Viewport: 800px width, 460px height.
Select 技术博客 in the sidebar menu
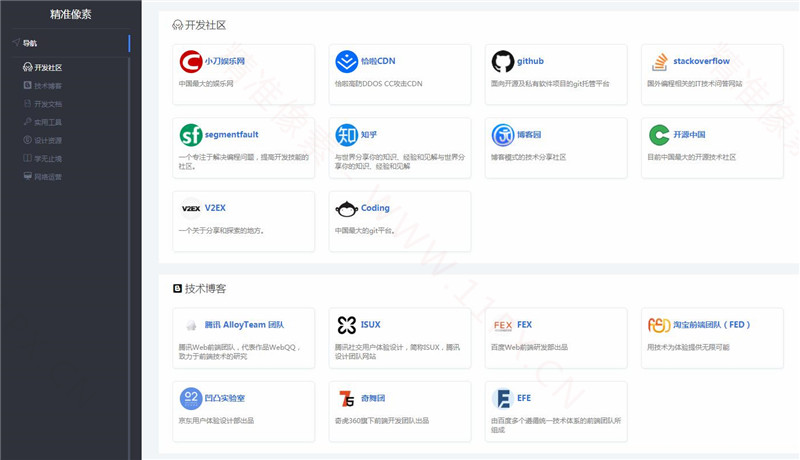48,86
